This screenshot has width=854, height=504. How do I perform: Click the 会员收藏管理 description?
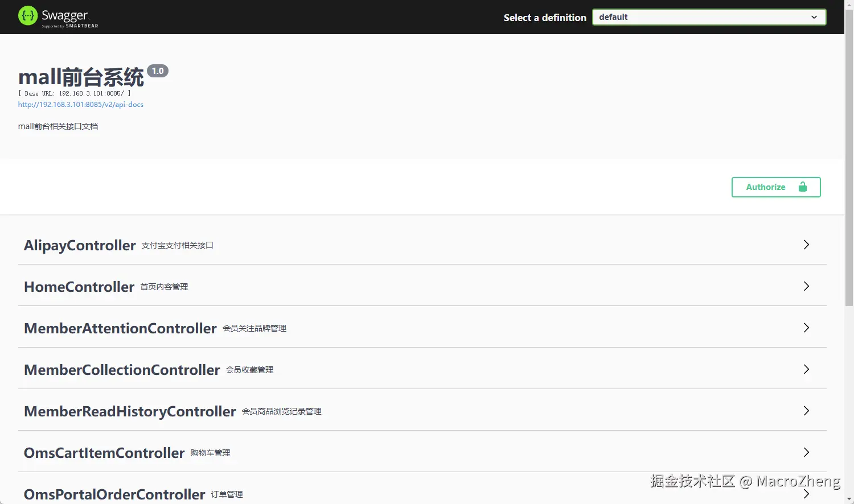(250, 370)
